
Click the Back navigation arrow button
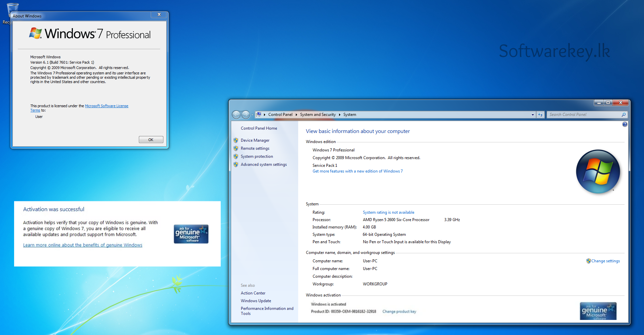(236, 115)
